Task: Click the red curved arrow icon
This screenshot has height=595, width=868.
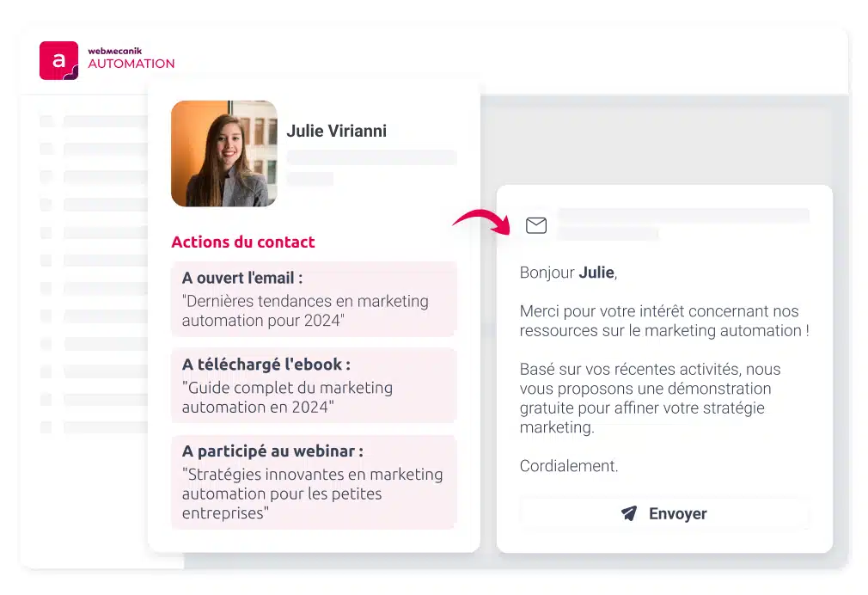Action: 481,222
